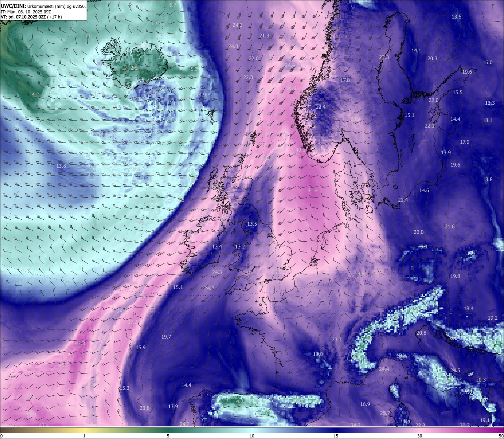Click the '21.6' value in eastern Europe
The height and width of the screenshot is (439, 504).
click(450, 227)
